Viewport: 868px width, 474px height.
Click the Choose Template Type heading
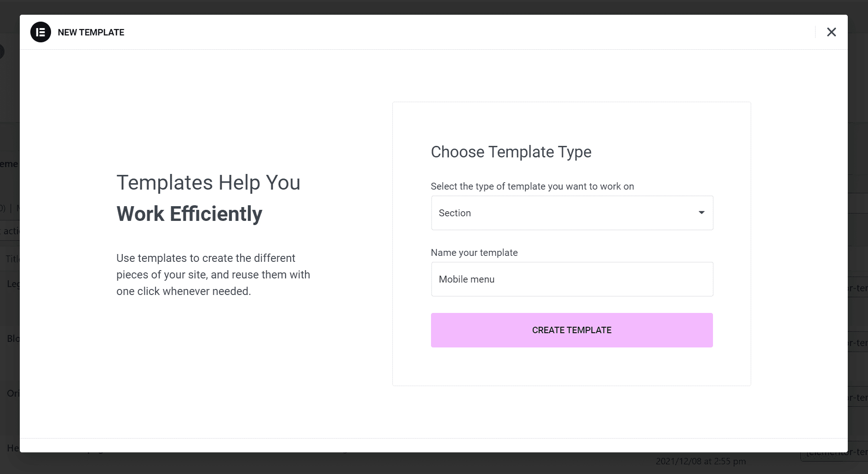(511, 152)
